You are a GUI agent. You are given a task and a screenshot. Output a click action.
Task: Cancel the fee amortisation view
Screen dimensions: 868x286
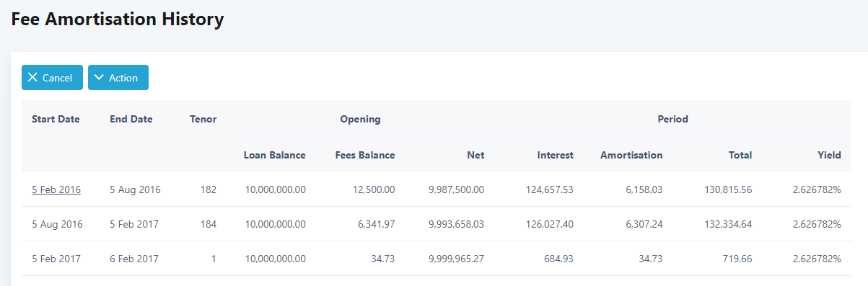coord(52,78)
